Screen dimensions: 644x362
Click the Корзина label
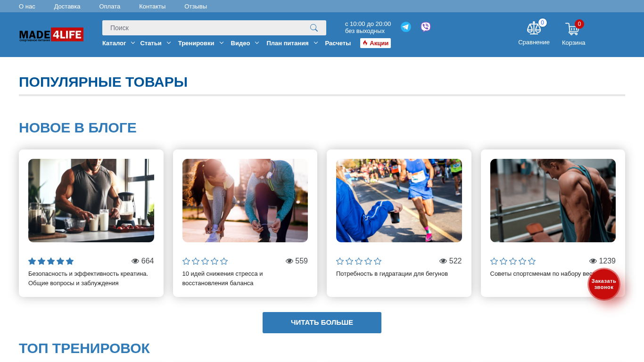[574, 42]
